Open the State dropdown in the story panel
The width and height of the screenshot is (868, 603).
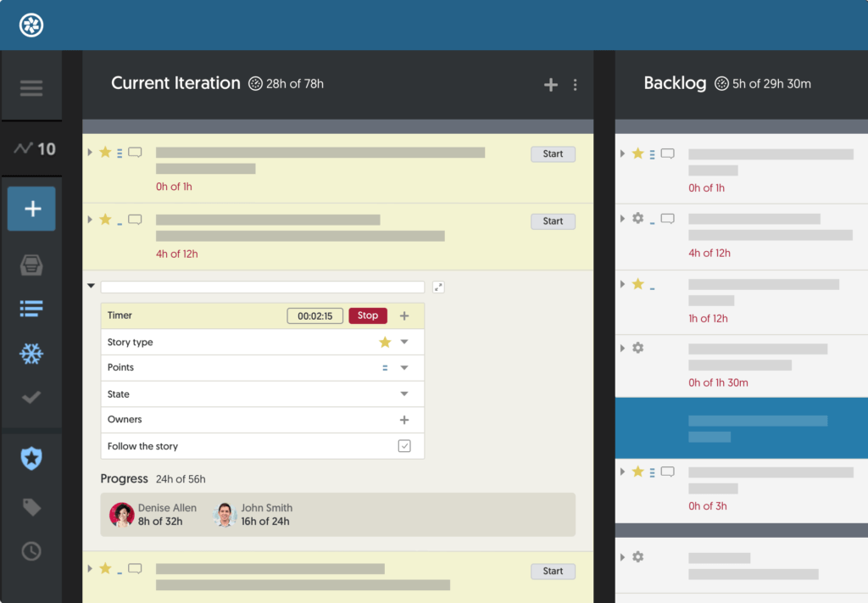click(405, 394)
